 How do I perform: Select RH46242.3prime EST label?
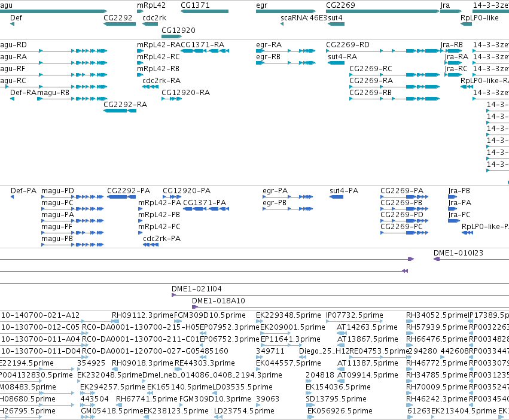pyautogui.click(x=437, y=399)
